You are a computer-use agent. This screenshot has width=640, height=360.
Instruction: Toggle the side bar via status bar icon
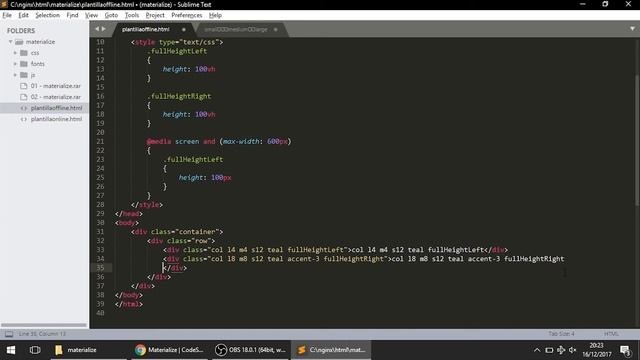click(9, 334)
